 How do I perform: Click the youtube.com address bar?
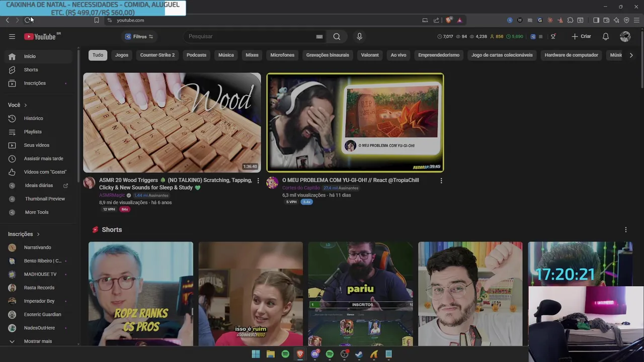(262, 20)
